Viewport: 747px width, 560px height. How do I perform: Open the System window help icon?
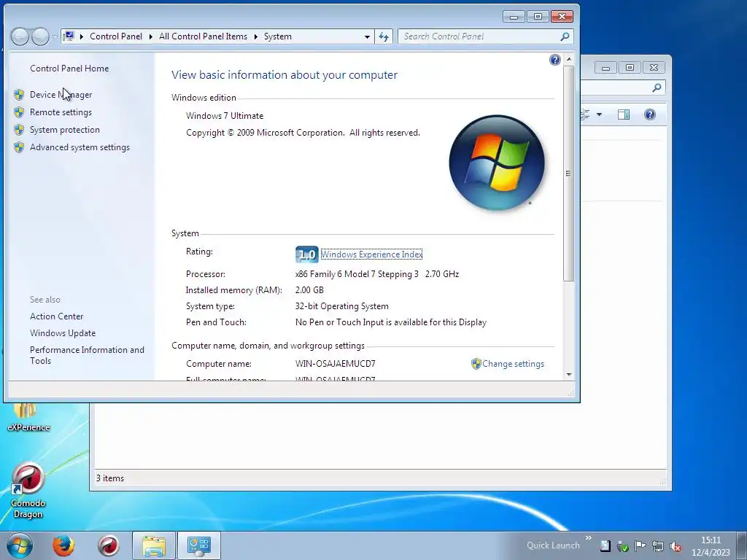click(554, 60)
